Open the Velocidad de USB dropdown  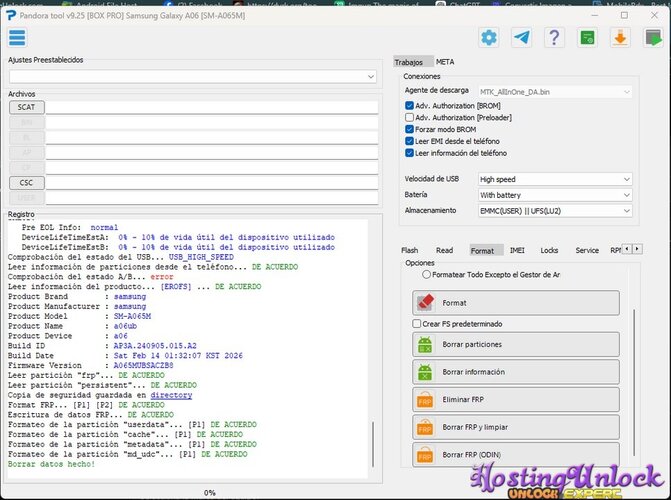click(x=555, y=179)
